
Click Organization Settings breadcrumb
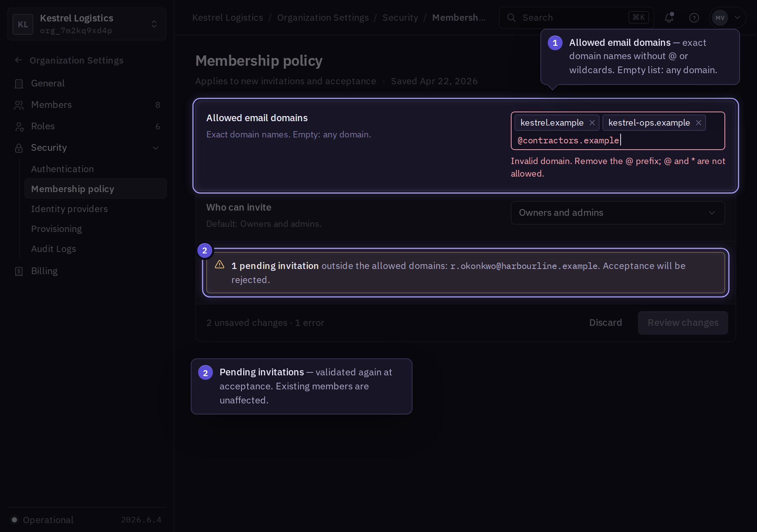pyautogui.click(x=323, y=18)
